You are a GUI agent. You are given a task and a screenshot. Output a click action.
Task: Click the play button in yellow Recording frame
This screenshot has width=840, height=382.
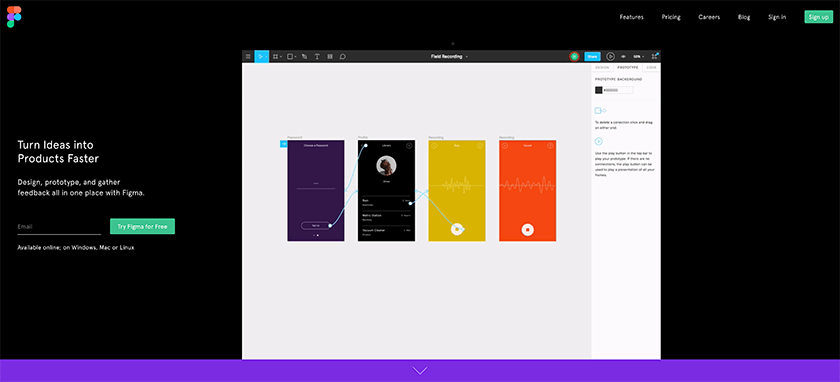(457, 229)
